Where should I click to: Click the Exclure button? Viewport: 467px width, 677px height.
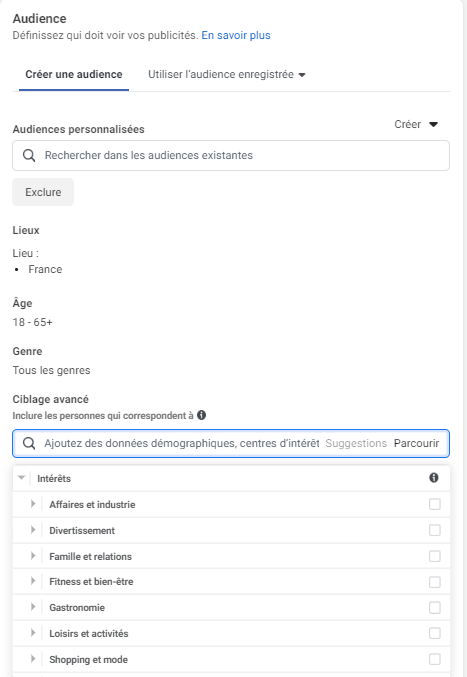coord(43,192)
